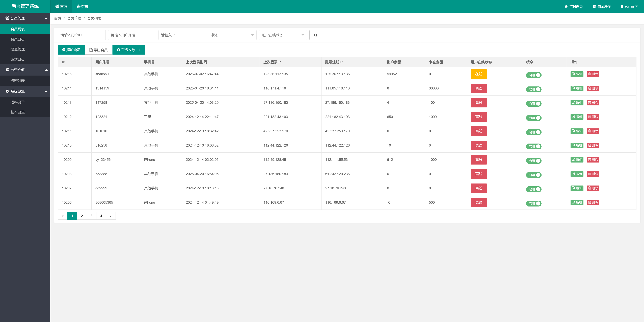
Task: Open the member log sidebar item
Action: 17,39
